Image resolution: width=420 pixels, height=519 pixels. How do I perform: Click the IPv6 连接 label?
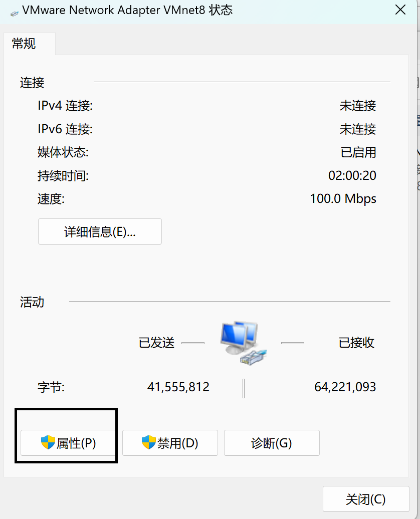[65, 129]
